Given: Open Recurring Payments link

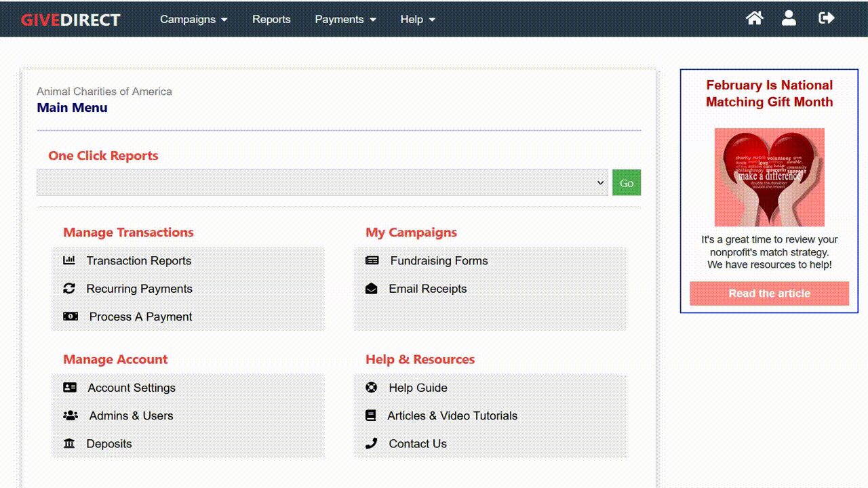Looking at the screenshot, I should [140, 289].
